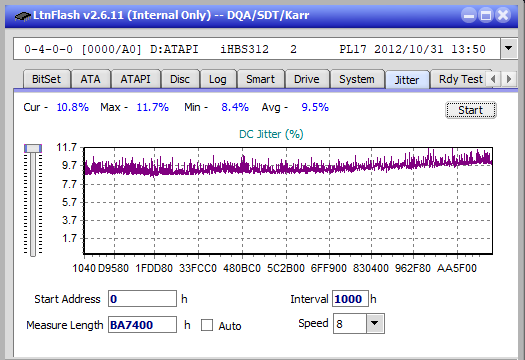Expand the drive selection dropdown
Viewport: 525px width, 360px height.
click(509, 49)
